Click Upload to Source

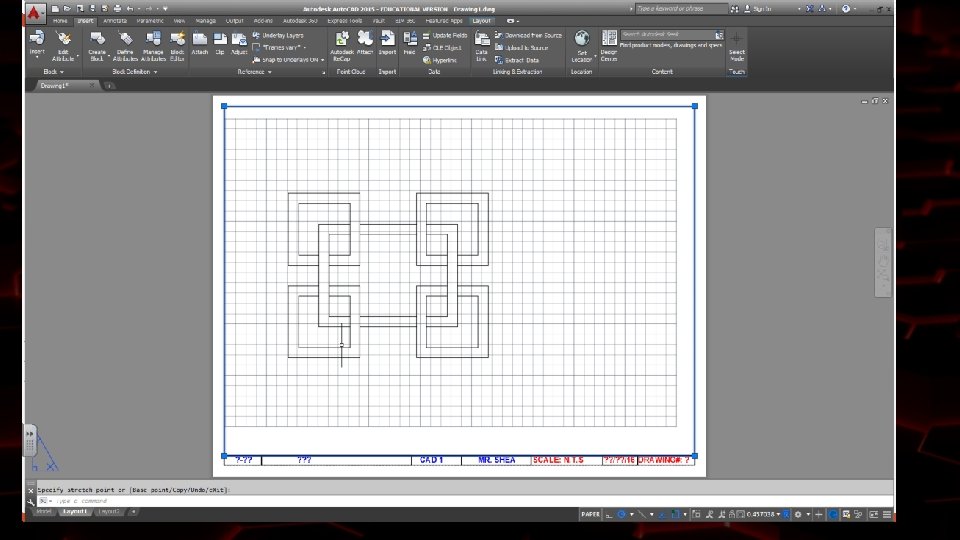pos(521,48)
